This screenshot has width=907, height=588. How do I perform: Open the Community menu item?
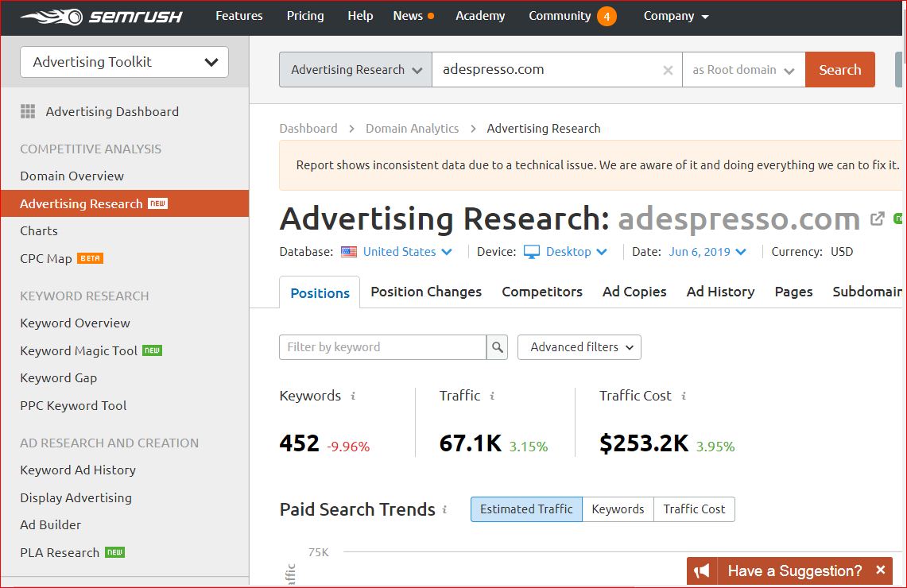coord(560,16)
